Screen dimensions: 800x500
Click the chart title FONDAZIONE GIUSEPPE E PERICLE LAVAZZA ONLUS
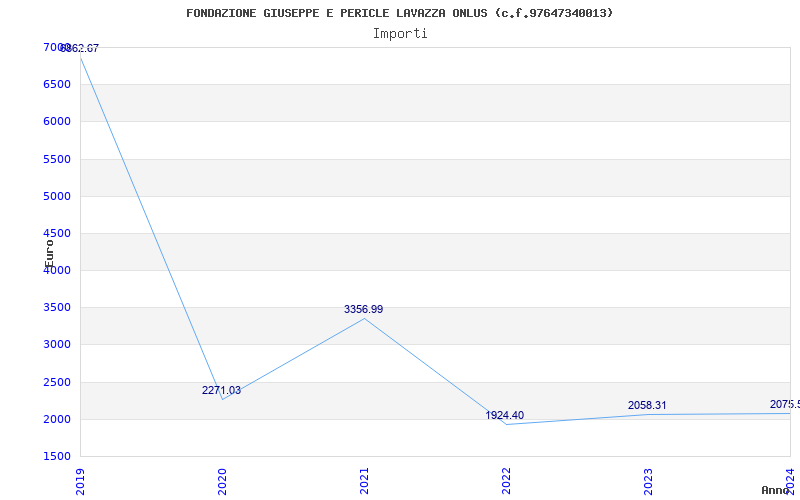point(399,13)
